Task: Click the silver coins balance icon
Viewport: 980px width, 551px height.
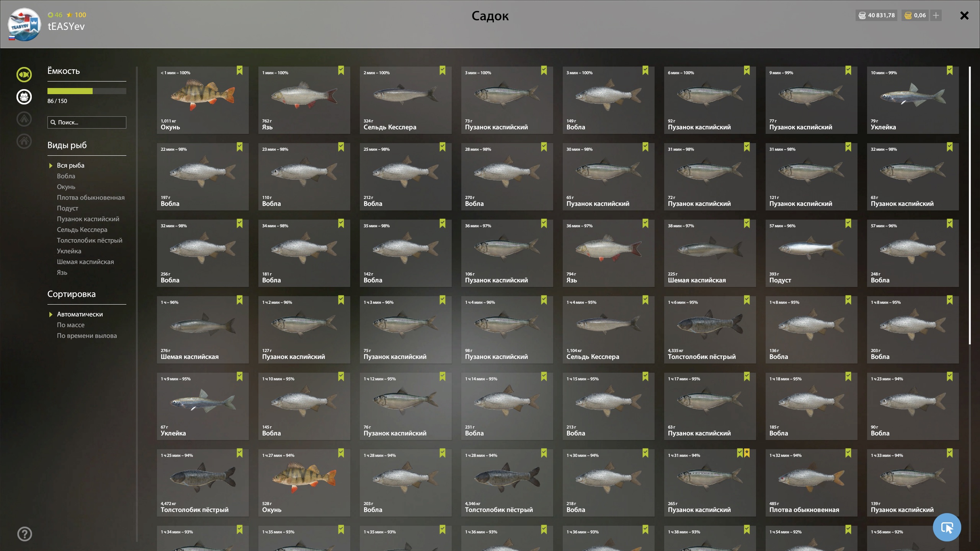Action: point(862,15)
